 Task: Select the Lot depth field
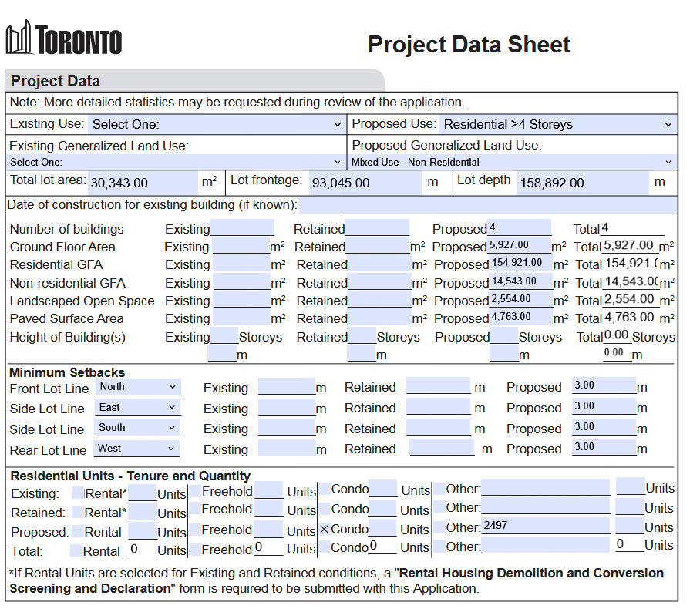(x=581, y=183)
